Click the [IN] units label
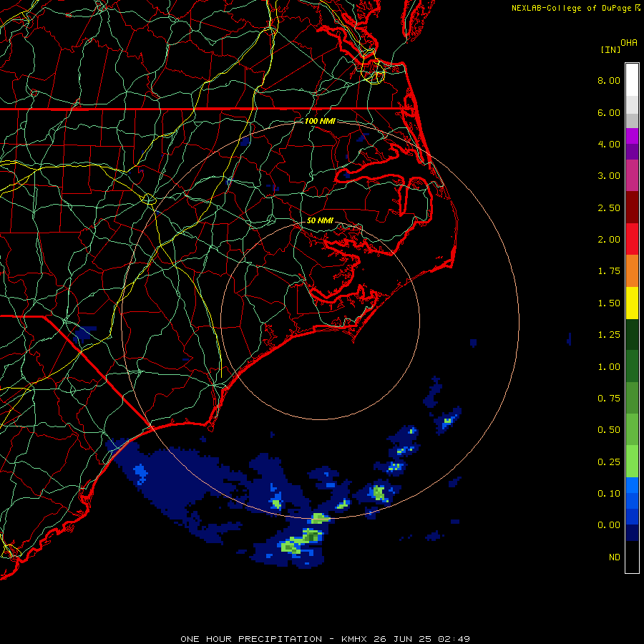 tap(610, 49)
